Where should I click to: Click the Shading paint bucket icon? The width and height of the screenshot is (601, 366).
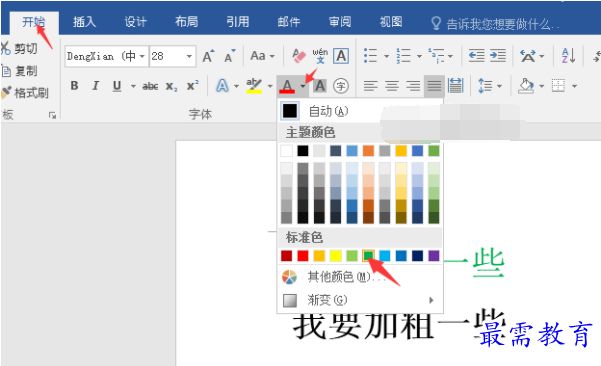tap(526, 85)
